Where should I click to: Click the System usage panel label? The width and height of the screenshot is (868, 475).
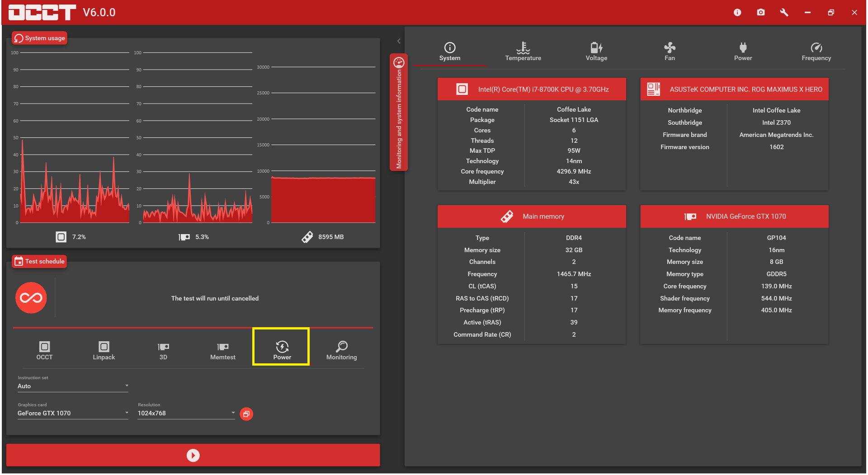(x=40, y=38)
